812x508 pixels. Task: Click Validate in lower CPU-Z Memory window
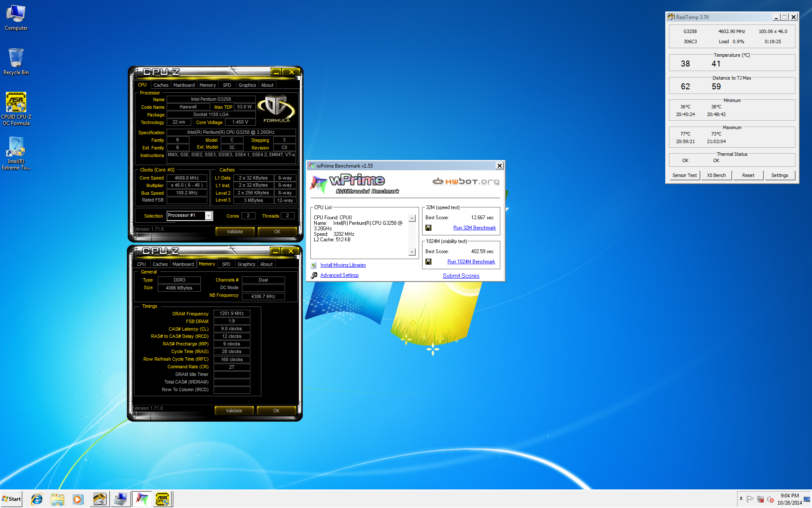click(234, 411)
